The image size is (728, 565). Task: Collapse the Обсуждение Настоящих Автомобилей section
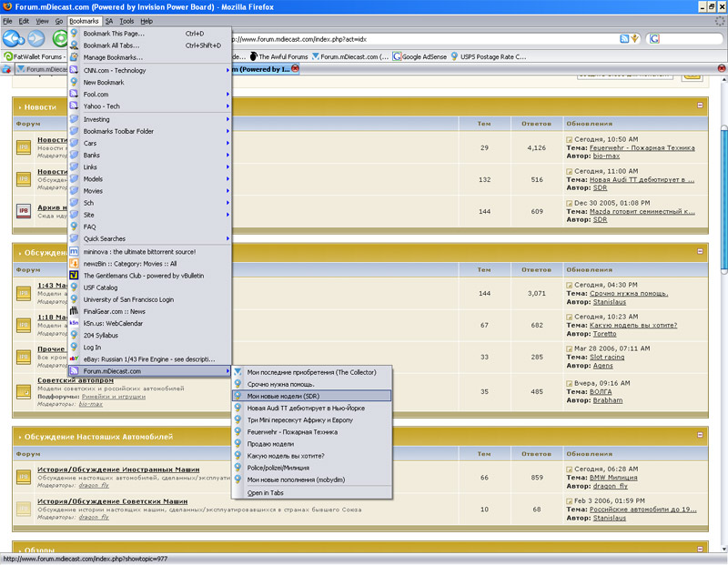[x=700, y=435]
